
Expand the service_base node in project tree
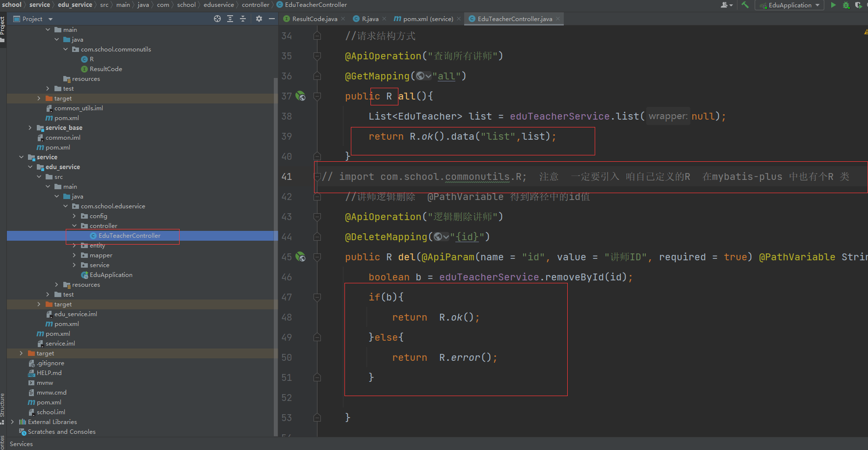click(x=30, y=127)
